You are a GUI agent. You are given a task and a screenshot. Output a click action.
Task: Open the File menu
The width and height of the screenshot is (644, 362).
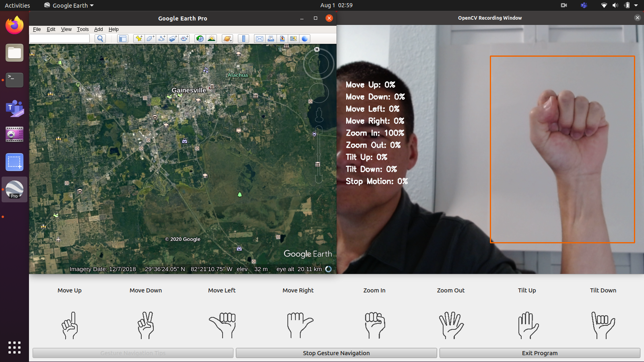coord(37,29)
